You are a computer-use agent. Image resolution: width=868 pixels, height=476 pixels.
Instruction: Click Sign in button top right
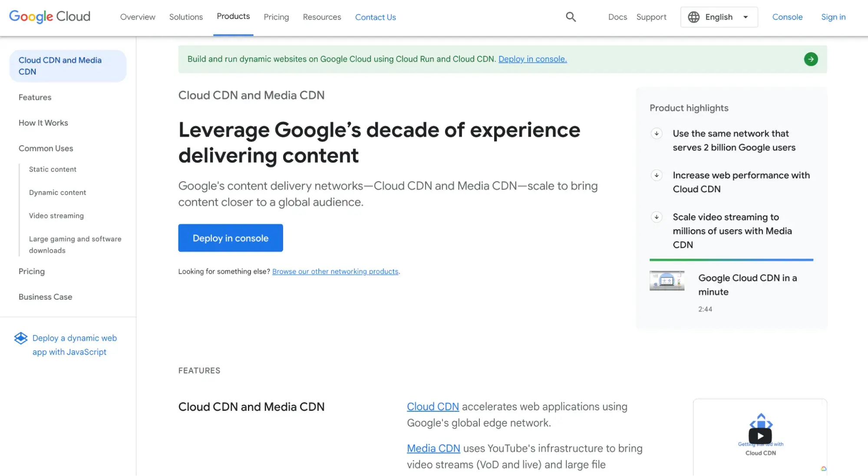[x=833, y=16]
